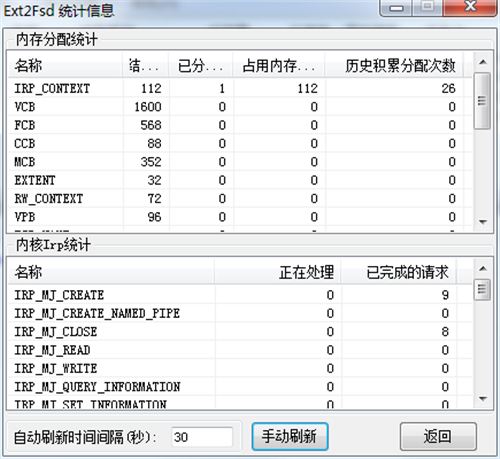
Task: Click the completed count 9 for IRP_MJ_CREATE
Action: [x=445, y=295]
